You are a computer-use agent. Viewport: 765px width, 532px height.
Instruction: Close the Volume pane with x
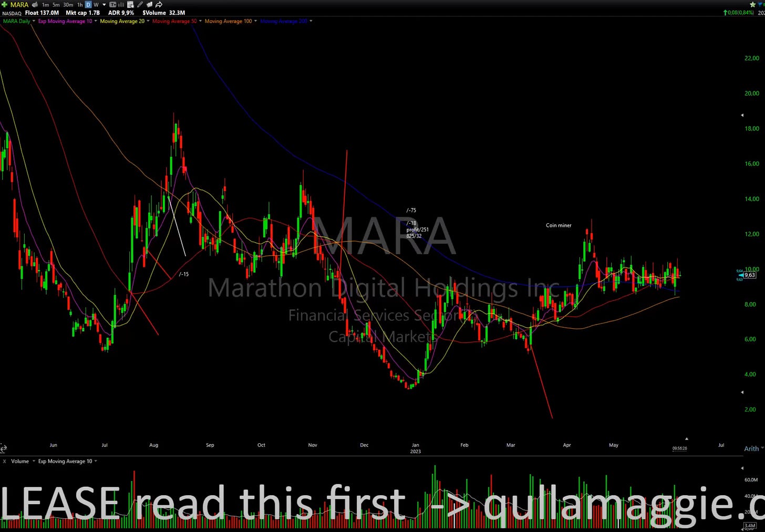tap(4, 461)
